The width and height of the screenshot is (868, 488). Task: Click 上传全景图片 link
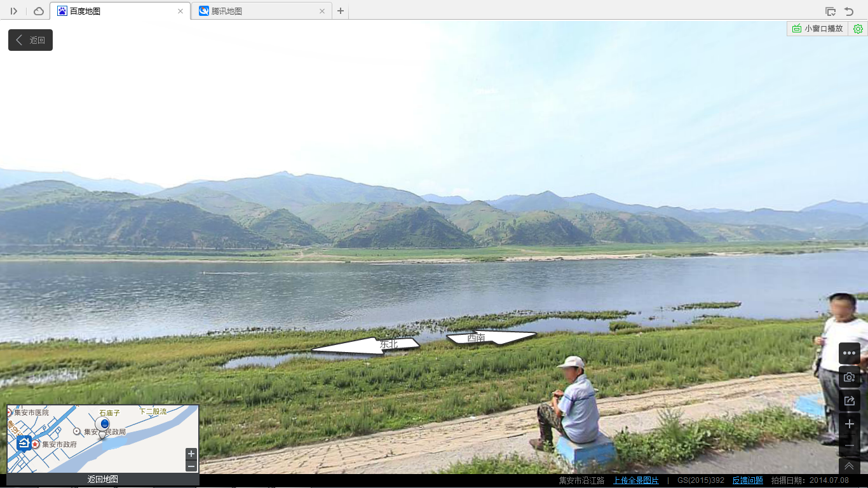636,480
